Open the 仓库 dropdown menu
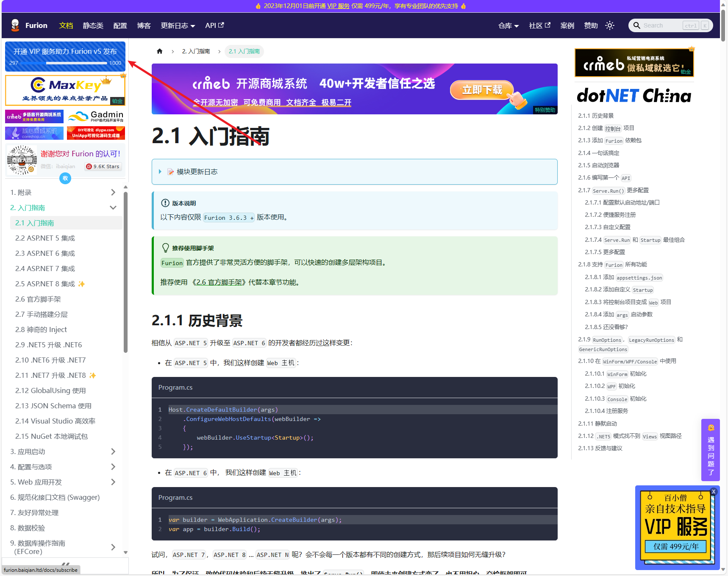728x576 pixels. pyautogui.click(x=508, y=25)
